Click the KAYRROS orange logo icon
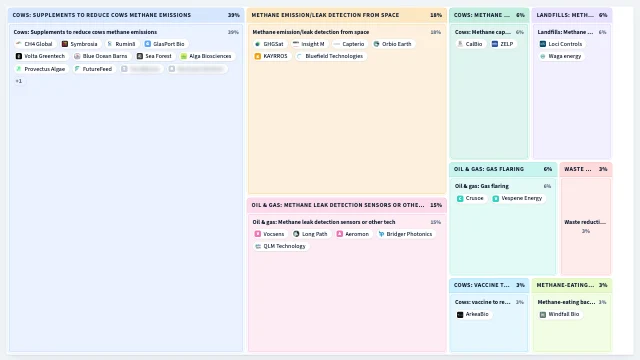Screen dimensions: 640x360 258,56
